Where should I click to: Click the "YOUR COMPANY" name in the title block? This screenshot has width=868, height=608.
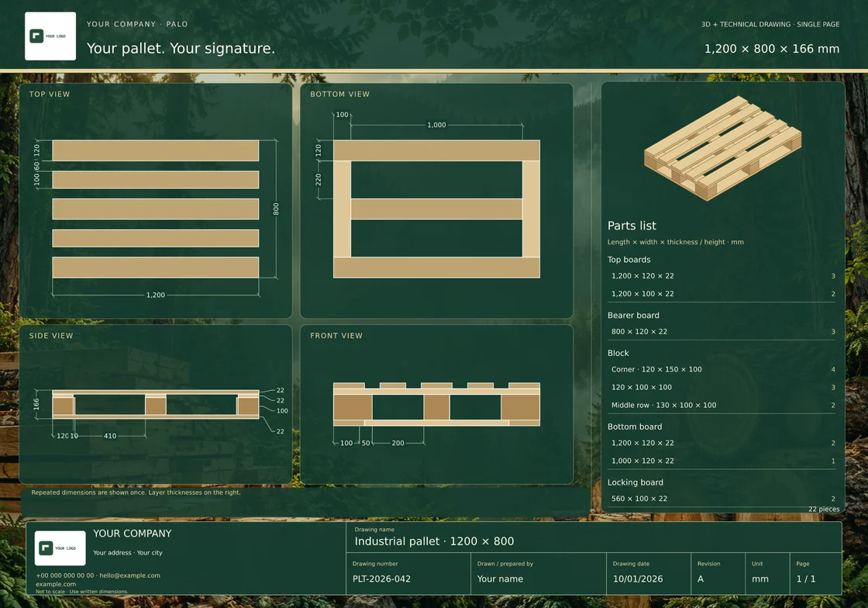click(133, 534)
